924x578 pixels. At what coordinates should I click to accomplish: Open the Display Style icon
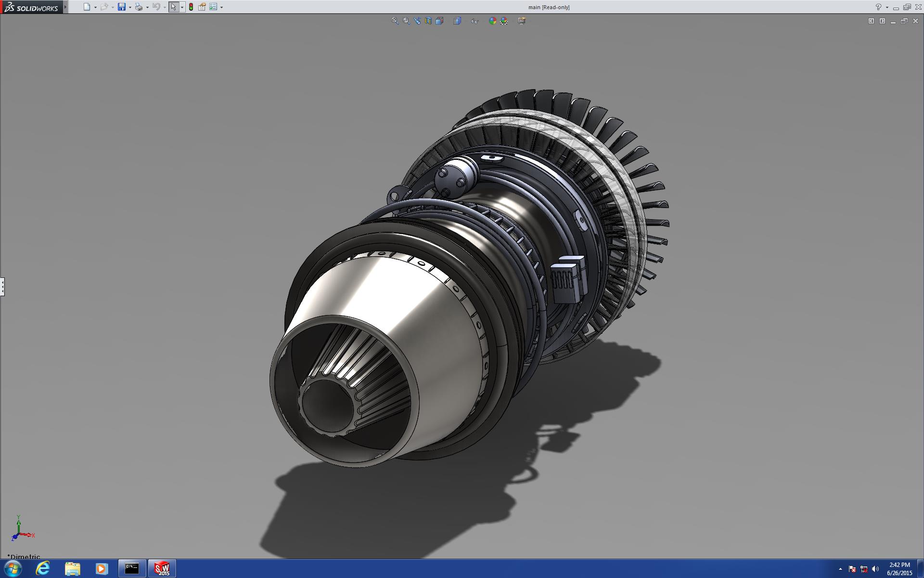[x=457, y=21]
